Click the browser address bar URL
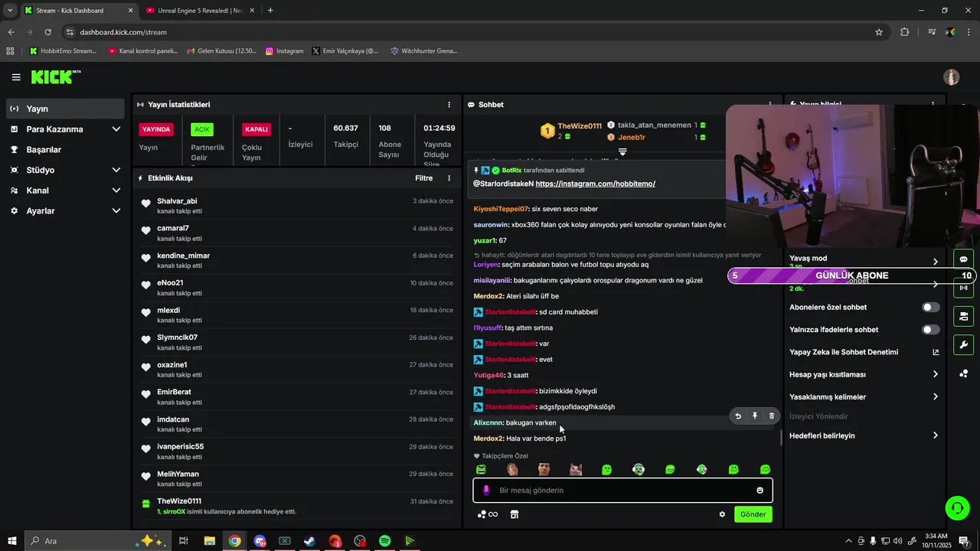The width and height of the screenshot is (980, 551). click(123, 32)
